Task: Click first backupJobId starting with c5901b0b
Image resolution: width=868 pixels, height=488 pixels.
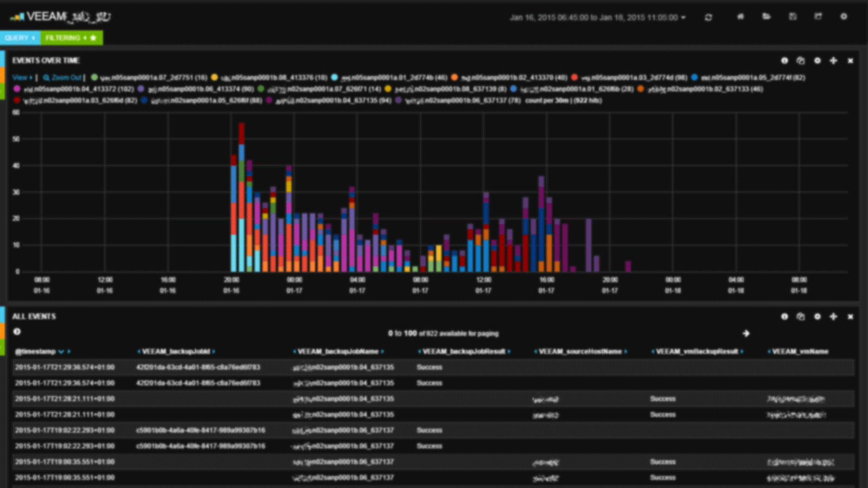Action: (200, 430)
